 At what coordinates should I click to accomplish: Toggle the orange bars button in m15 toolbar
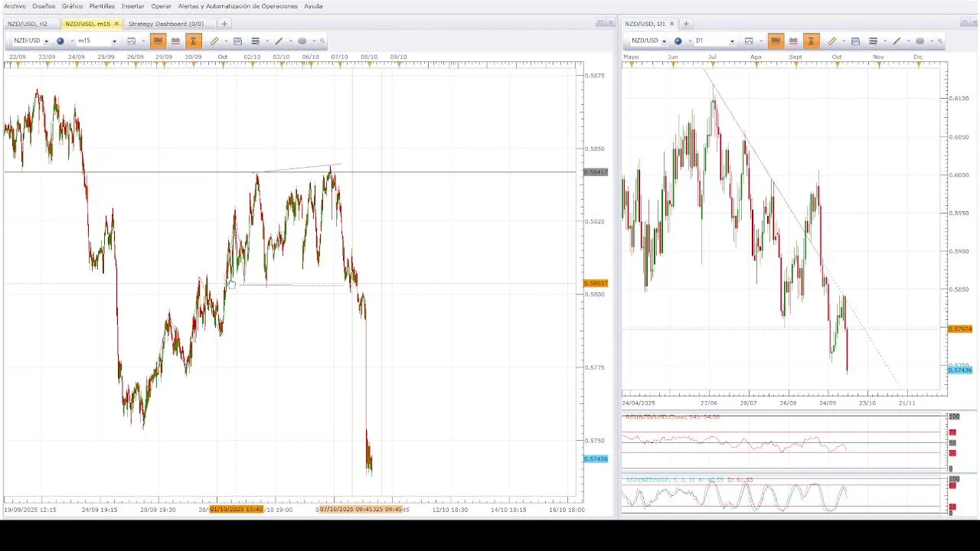158,41
